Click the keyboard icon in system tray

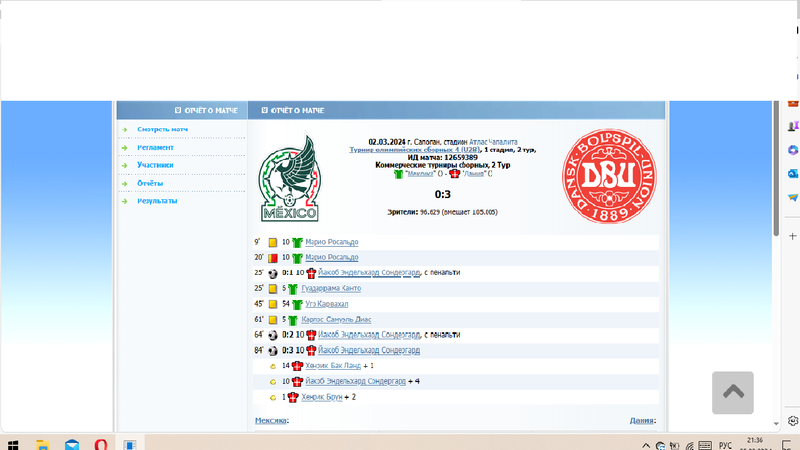705,446
